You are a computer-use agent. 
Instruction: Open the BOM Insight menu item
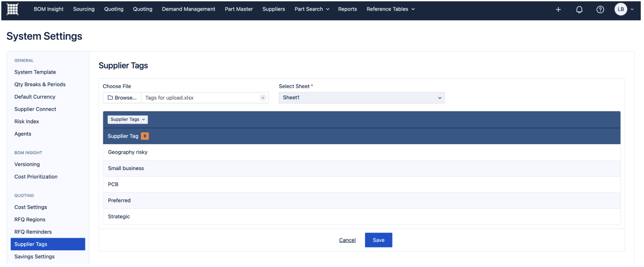49,9
